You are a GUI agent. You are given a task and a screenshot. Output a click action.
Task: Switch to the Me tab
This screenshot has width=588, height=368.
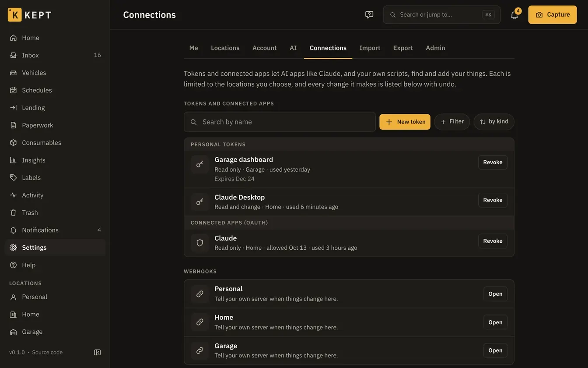(194, 48)
